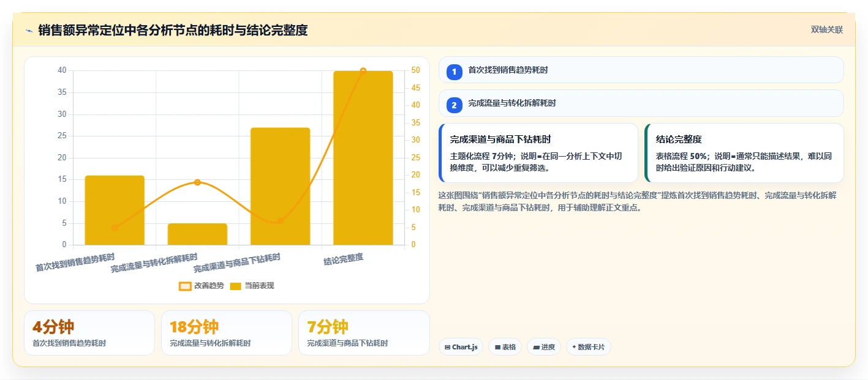Viewport: 868px width, 380px height.
Task: Click the line point at value 18
Action: tap(197, 182)
